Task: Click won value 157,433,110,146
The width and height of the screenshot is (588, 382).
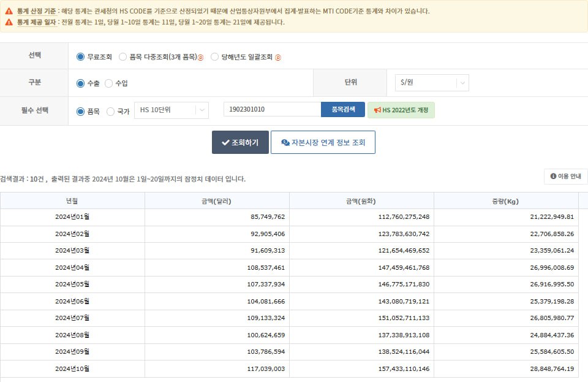Action: [404, 369]
